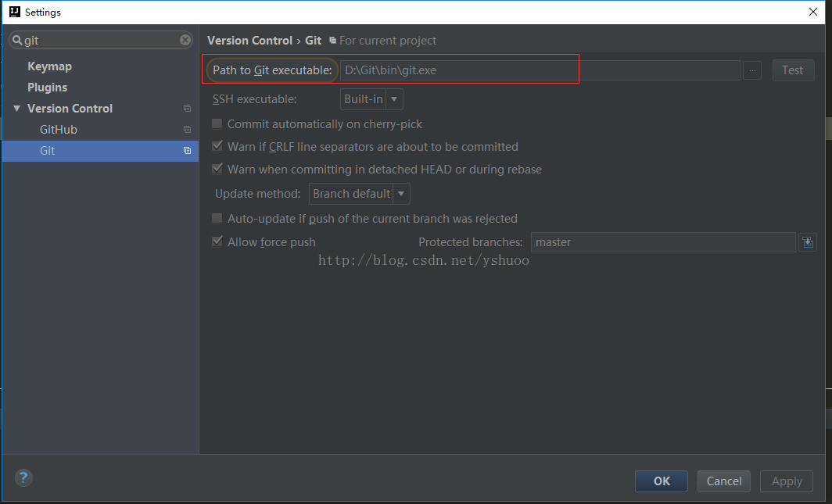Click the Apply button
The height and width of the screenshot is (504, 832).
tap(787, 481)
